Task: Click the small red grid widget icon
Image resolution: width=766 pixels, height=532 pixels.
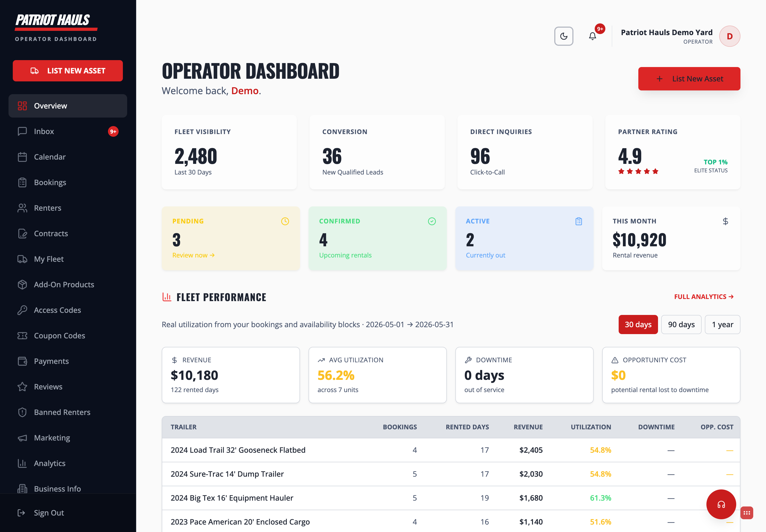Action: pos(747,513)
